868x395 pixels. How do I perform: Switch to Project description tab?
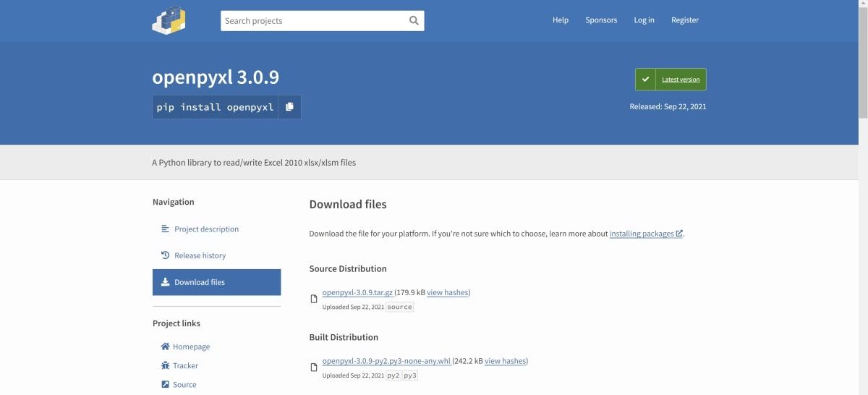pyautogui.click(x=206, y=229)
